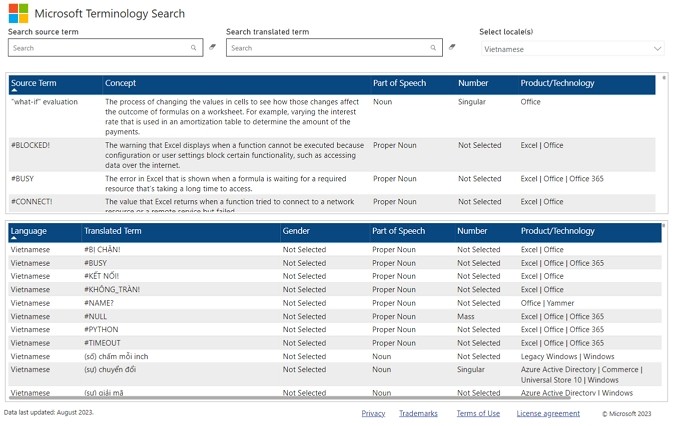This screenshot has width=682, height=426.
Task: Open the Select locale(s) Vietnamese dropdown
Action: (573, 49)
